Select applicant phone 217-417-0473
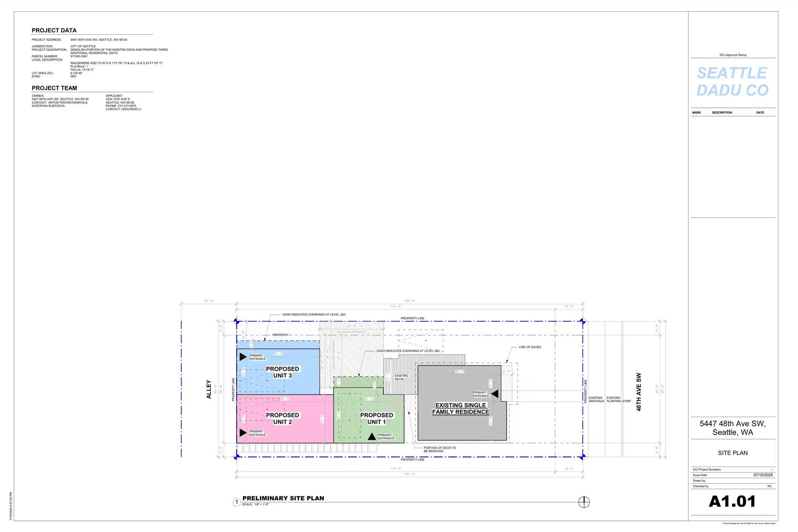 121,106
